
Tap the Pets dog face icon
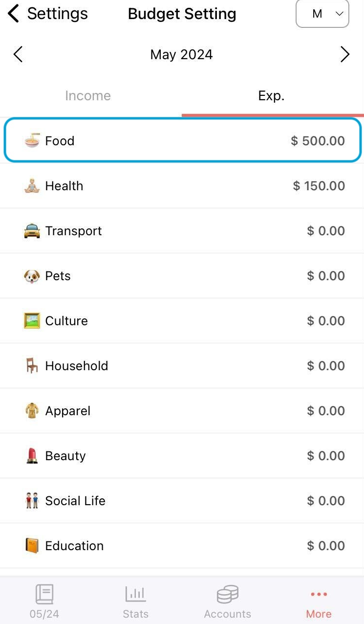click(x=32, y=276)
